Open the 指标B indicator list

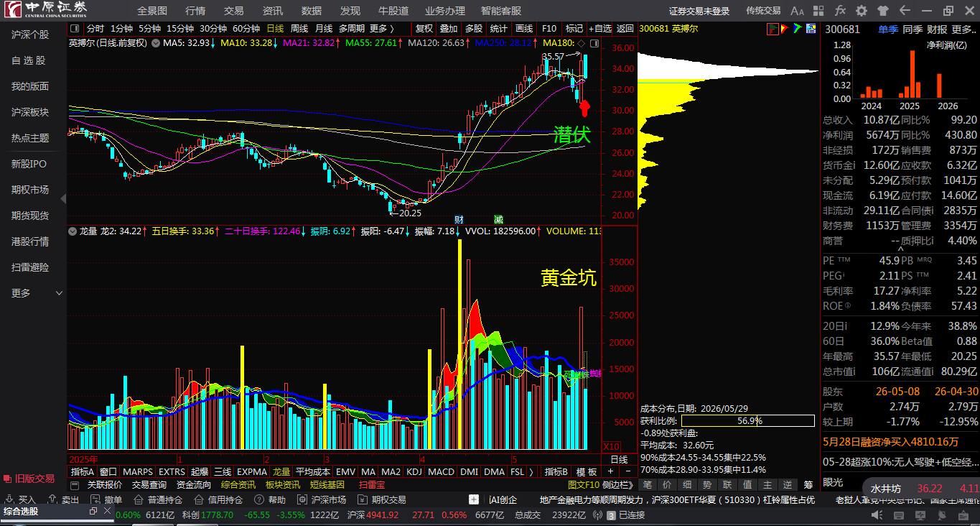pos(556,471)
